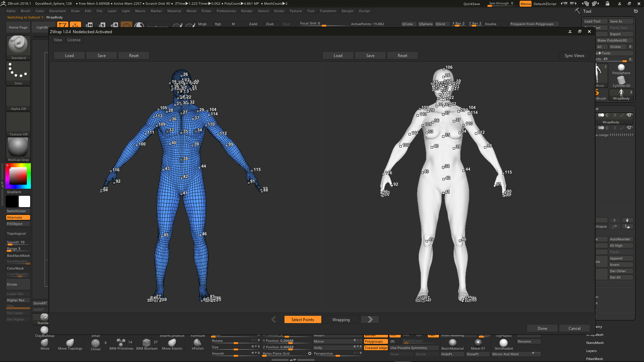Toggle the Alternate color option
The height and width of the screenshot is (362, 644).
(x=18, y=218)
